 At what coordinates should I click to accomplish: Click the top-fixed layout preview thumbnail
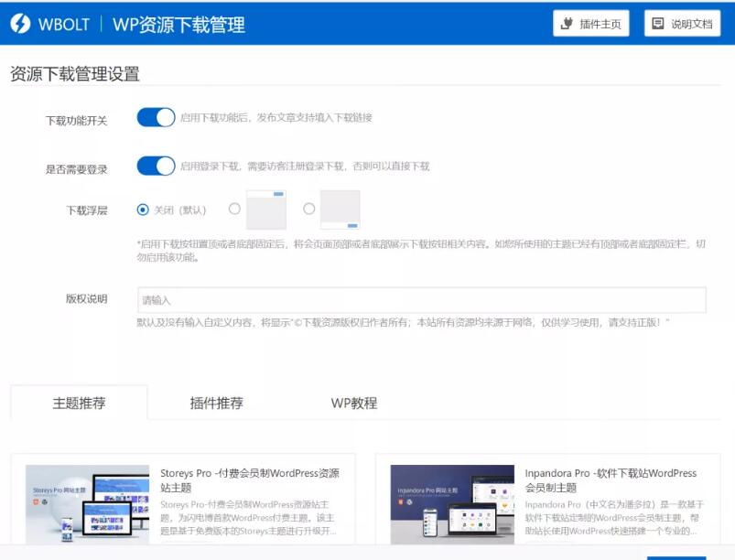pyautogui.click(x=266, y=210)
